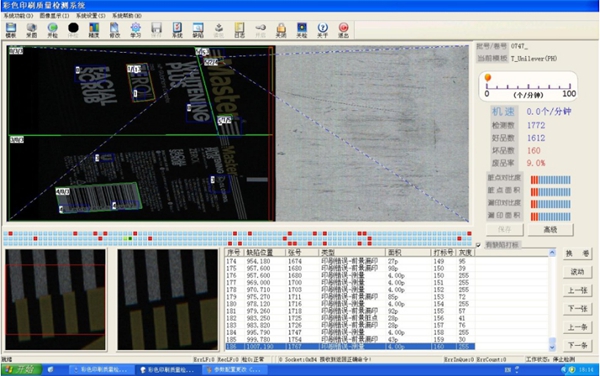Click the 下一张 next sheet button
This screenshot has width=600, height=376.
(x=577, y=309)
